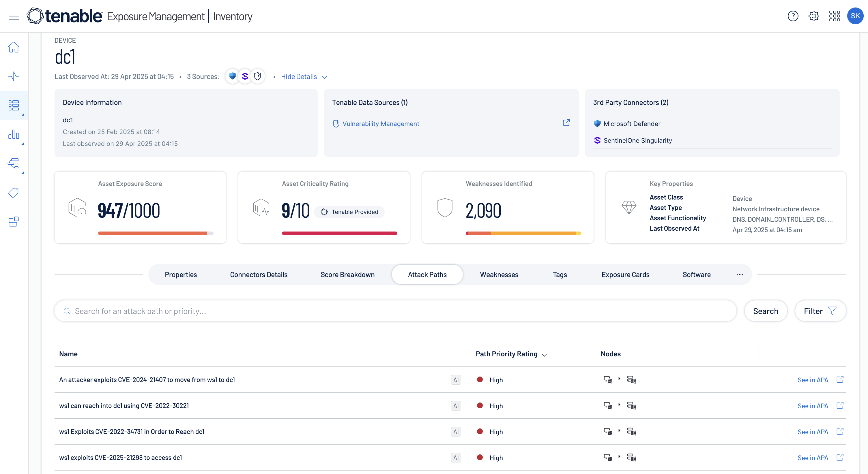The height and width of the screenshot is (474, 868).
Task: Focus the attack path search field
Action: 394,311
